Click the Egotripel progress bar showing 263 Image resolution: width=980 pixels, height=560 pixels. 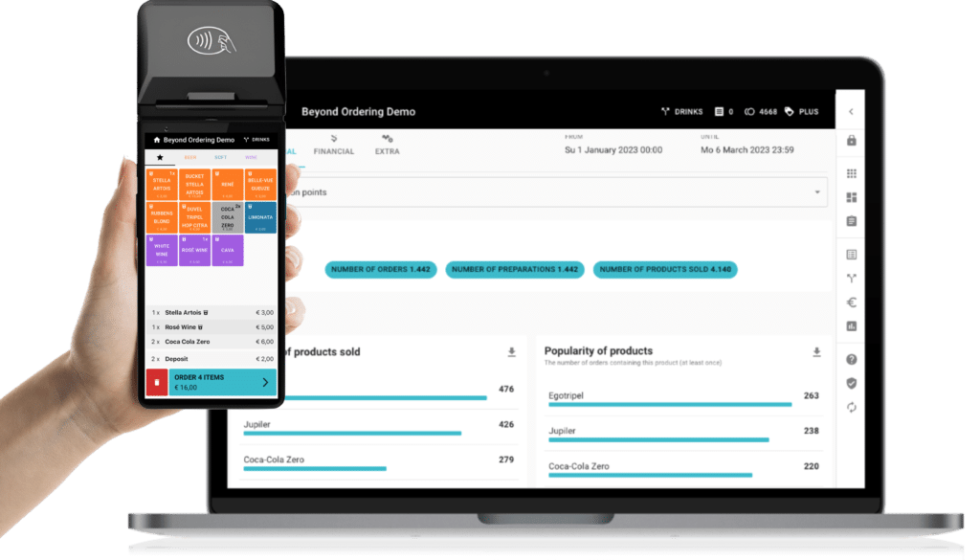tap(670, 405)
